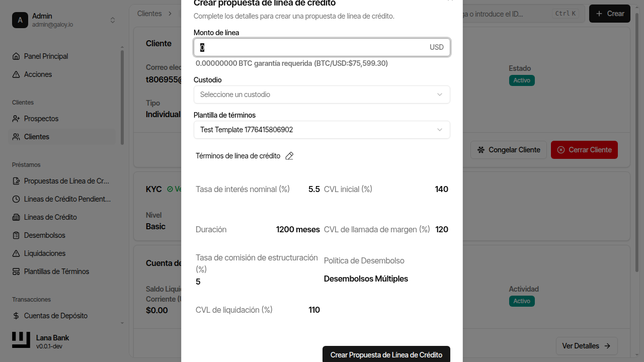Click the Crear button in the top bar
644x362 pixels.
609,14
